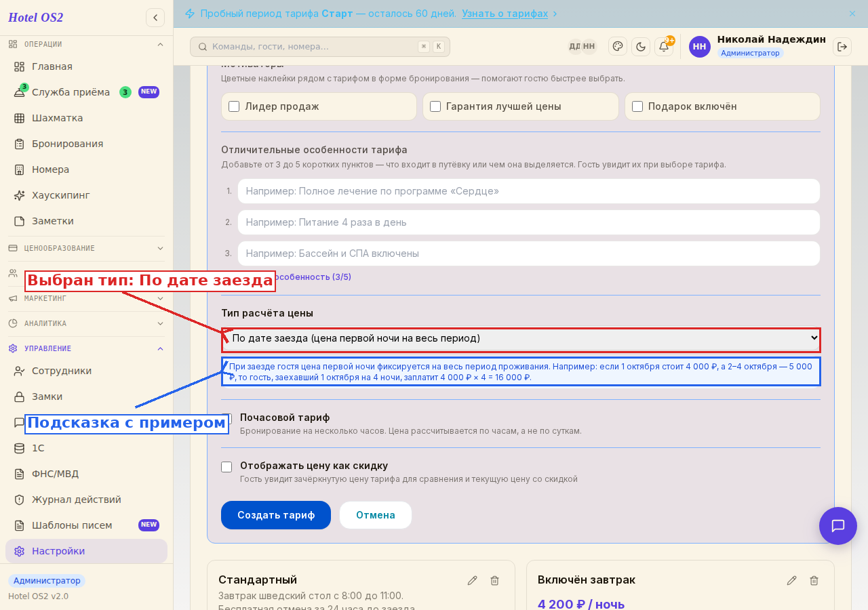This screenshot has height=610, width=868.
Task: Check the Лидер продаж sticker box
Action: click(234, 106)
